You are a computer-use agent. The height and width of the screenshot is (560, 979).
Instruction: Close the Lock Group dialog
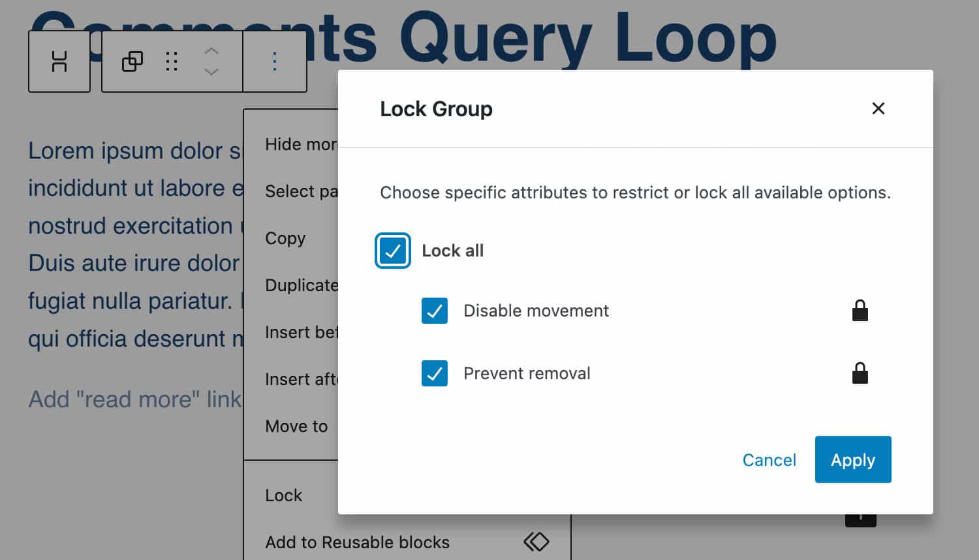[878, 108]
